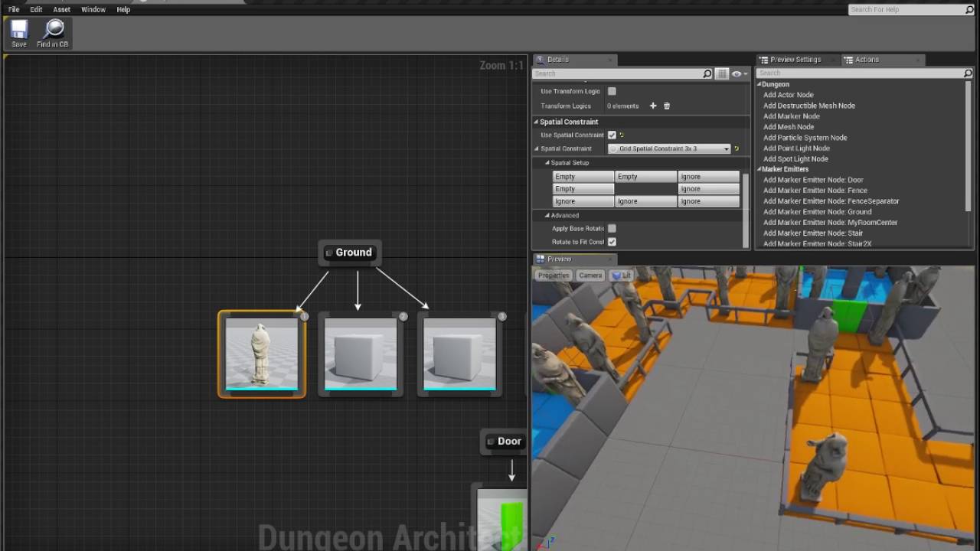Viewport: 980px width, 551px height.
Task: Reset Grid Spatial Constraint dropdown to default
Action: tap(737, 148)
